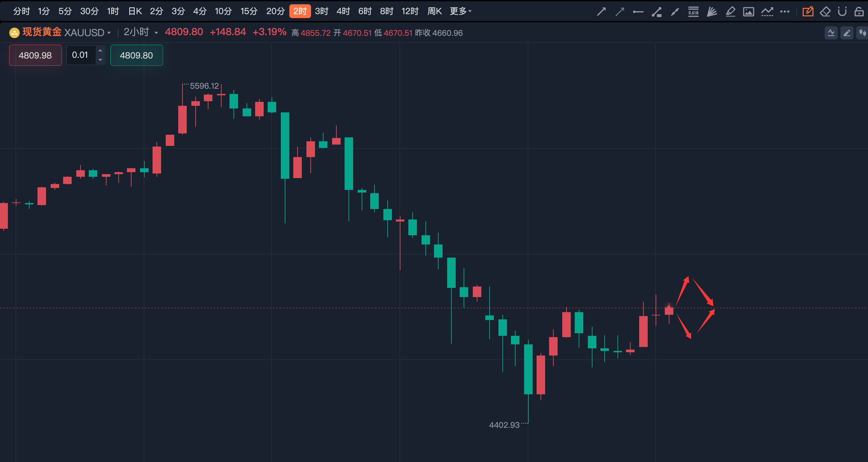Pick the highlighter marker tool
Screen dimensions: 868x462
[730, 12]
